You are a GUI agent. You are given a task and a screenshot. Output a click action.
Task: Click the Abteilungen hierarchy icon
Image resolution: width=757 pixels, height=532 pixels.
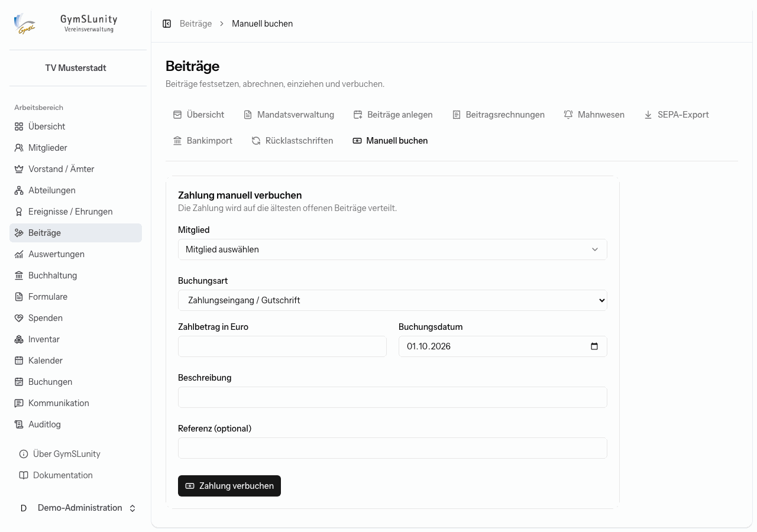coord(19,190)
